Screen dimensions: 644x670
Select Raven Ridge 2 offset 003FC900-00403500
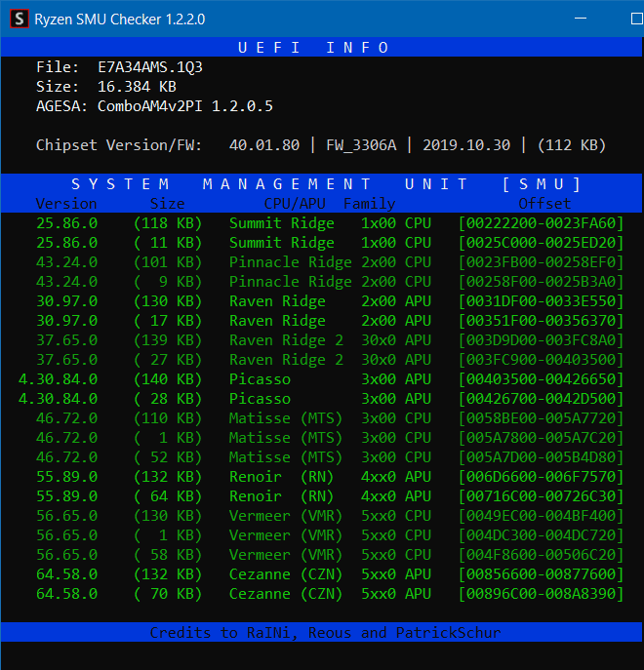click(x=541, y=360)
